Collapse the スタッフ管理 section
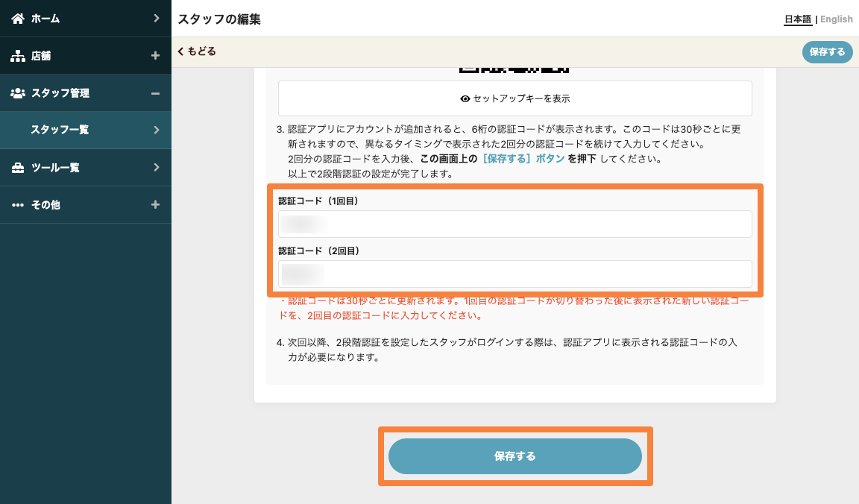 pos(155,93)
